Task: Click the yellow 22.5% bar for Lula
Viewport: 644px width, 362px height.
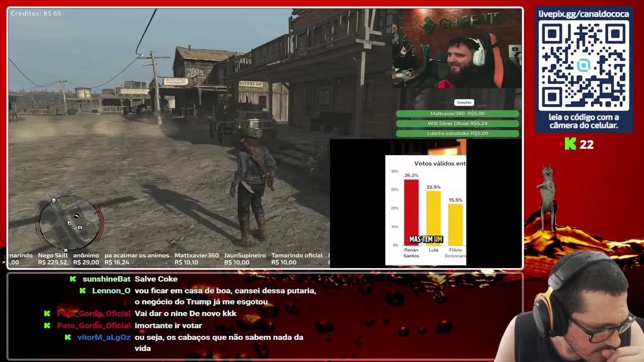Action: 433,218
